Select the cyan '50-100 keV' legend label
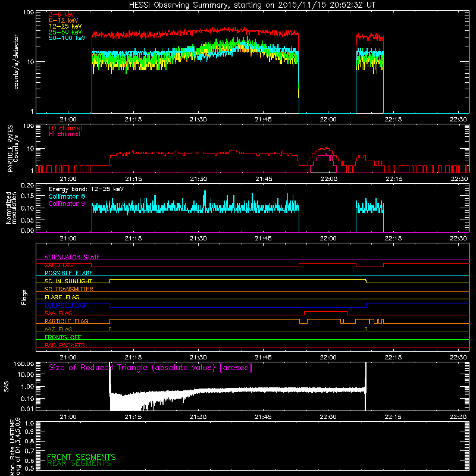Image resolution: width=476 pixels, height=476 pixels. click(67, 38)
